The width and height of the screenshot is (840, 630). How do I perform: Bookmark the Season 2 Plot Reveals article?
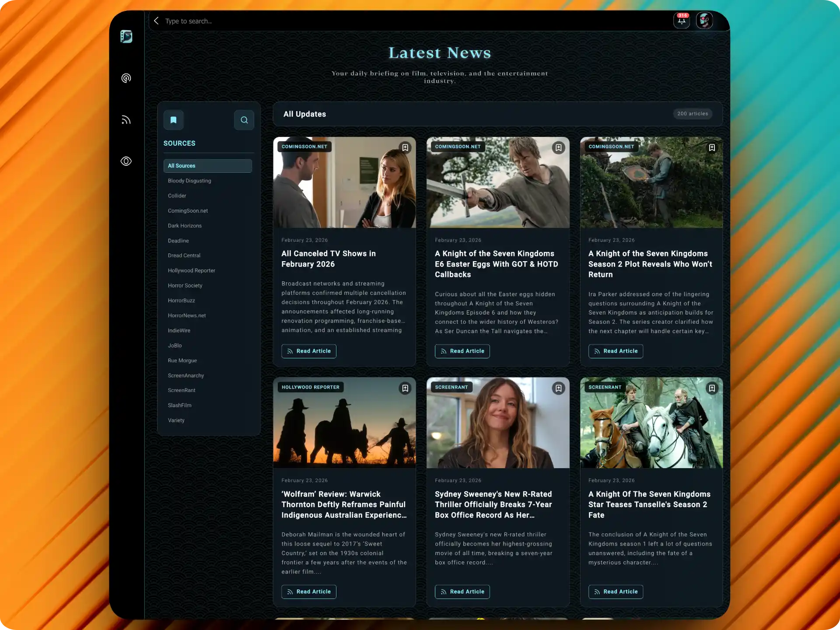click(712, 148)
